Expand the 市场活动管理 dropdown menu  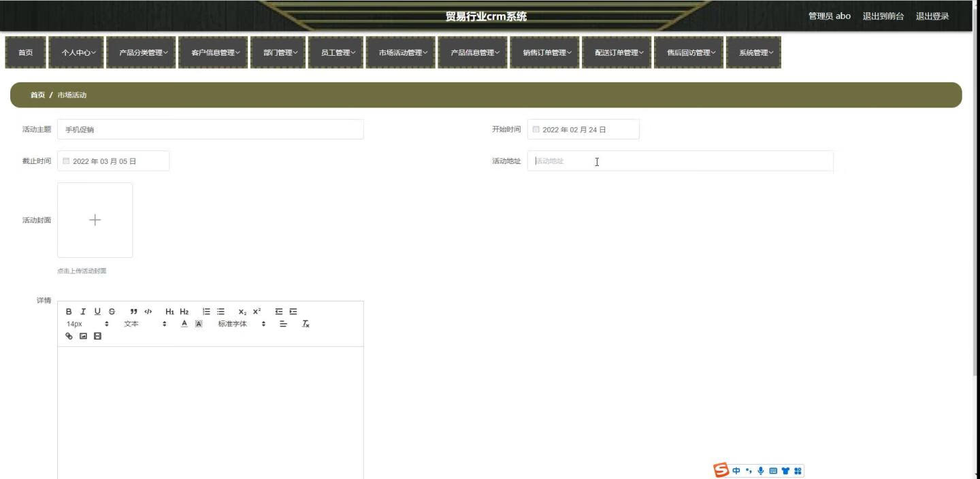(401, 52)
